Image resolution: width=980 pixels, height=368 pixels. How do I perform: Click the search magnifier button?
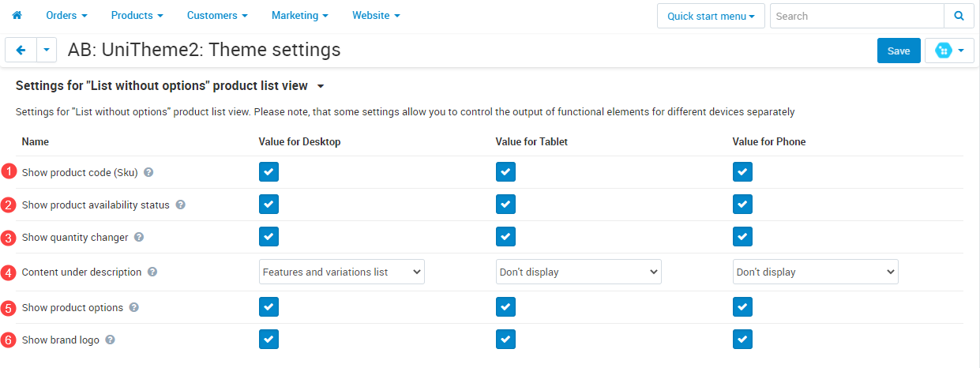[959, 16]
